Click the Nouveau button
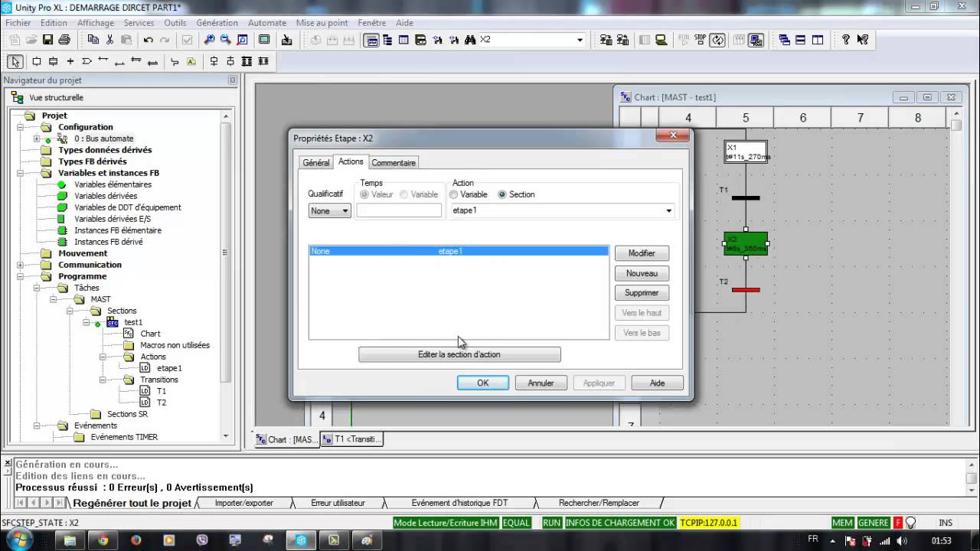 tap(642, 273)
